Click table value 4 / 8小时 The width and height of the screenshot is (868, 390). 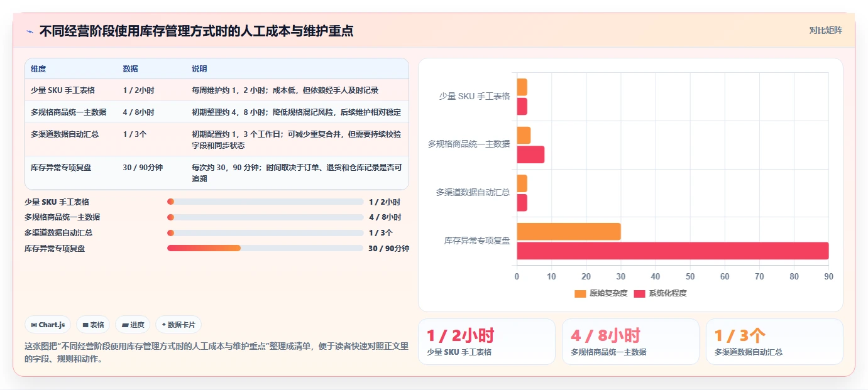pyautogui.click(x=139, y=112)
